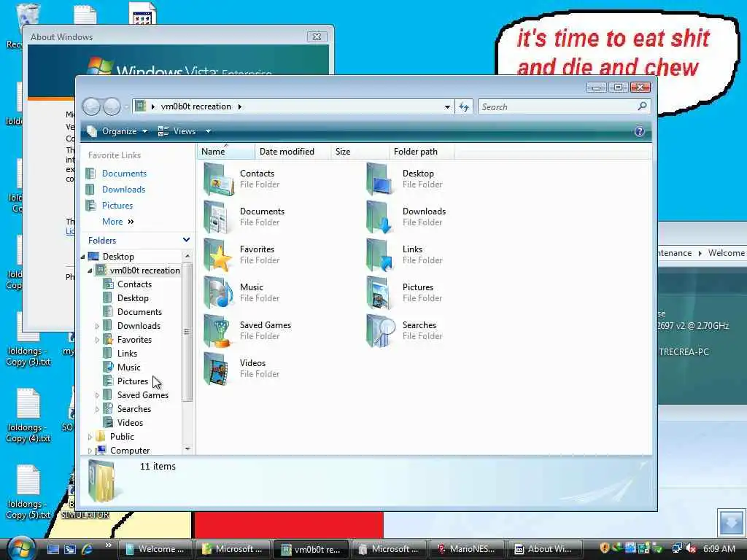Click the Switch between windows Quick Launch icon
Image resolution: width=747 pixels, height=560 pixels.
click(x=69, y=549)
